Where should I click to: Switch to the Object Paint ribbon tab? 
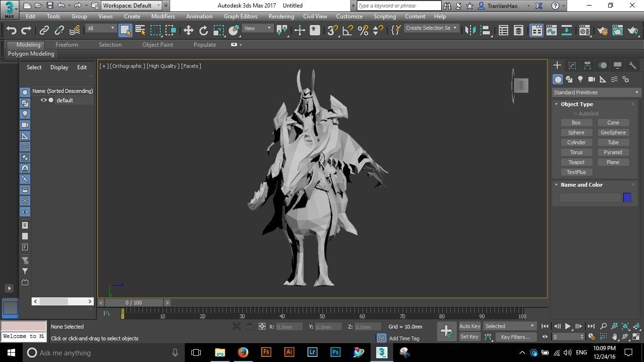157,45
